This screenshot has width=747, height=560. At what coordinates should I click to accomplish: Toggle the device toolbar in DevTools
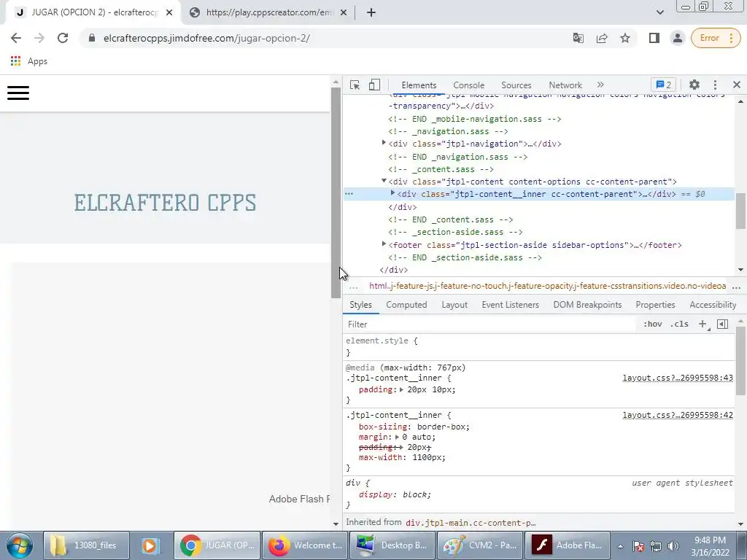pyautogui.click(x=374, y=85)
